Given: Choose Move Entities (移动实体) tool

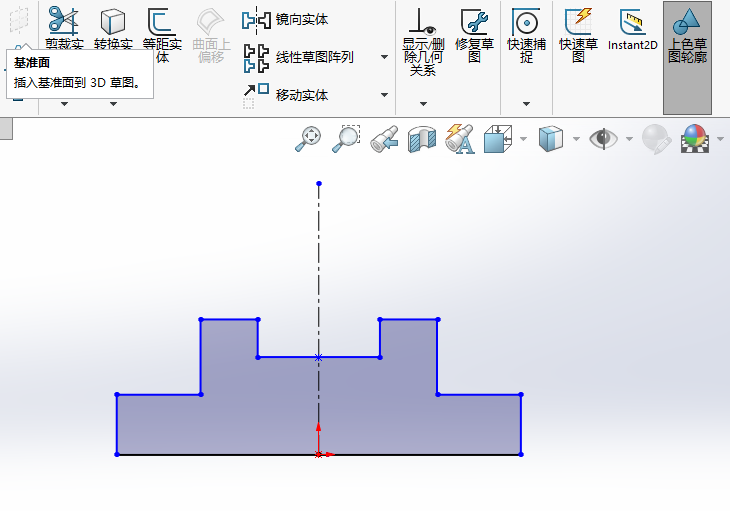Looking at the screenshot, I should click(285, 95).
